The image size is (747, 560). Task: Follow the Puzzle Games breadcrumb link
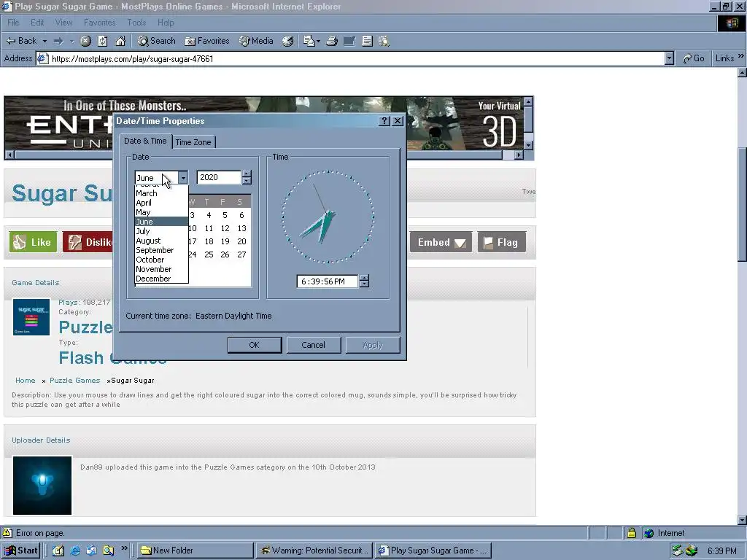(x=75, y=381)
